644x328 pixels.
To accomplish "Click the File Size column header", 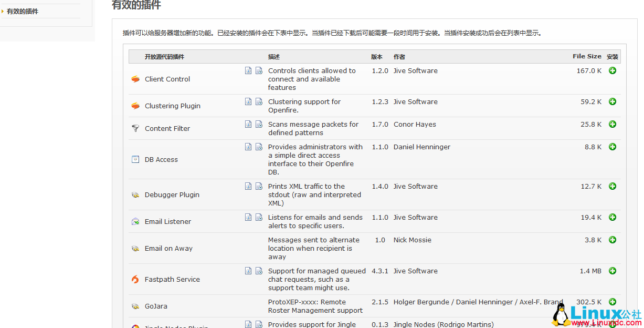I will 587,56.
